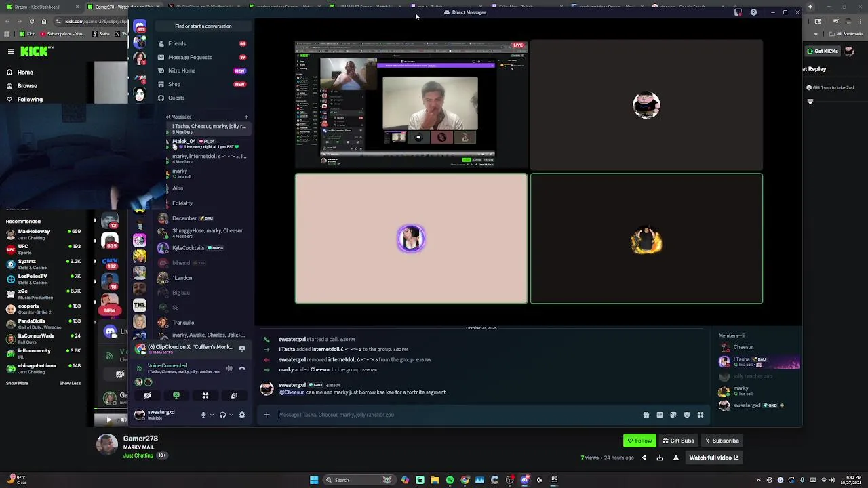Stop watching ClipCloud stream icon

[x=242, y=348]
